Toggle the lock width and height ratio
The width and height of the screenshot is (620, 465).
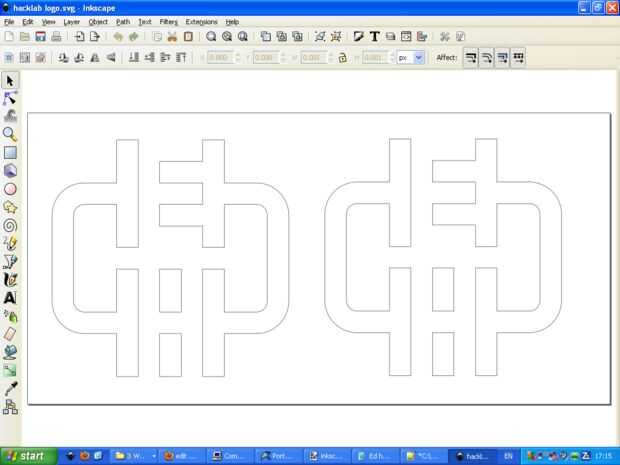pos(342,58)
